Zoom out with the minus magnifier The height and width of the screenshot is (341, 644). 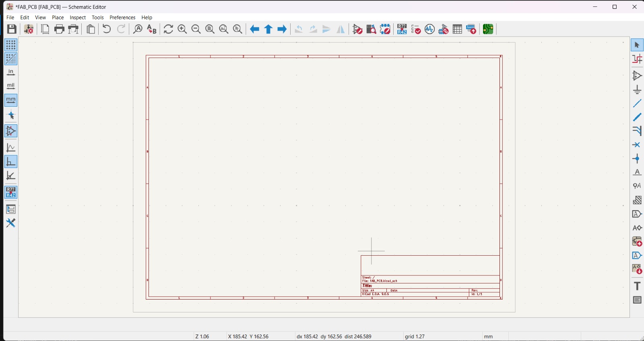(196, 29)
